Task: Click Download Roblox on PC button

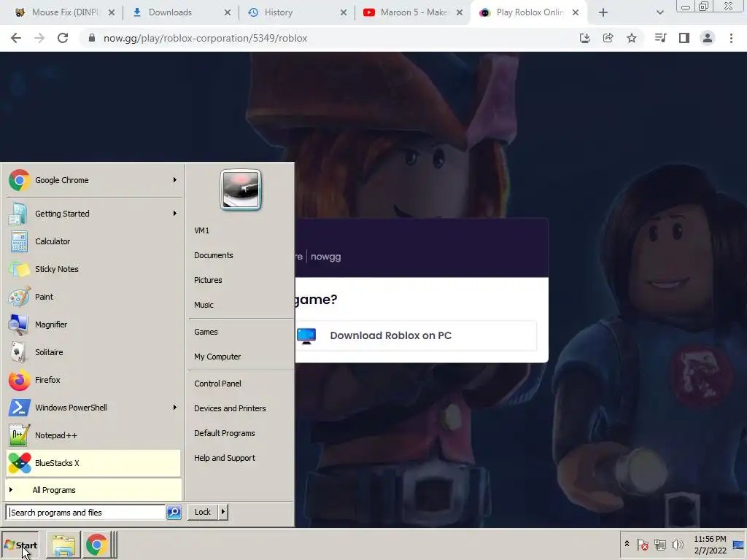Action: tap(415, 335)
